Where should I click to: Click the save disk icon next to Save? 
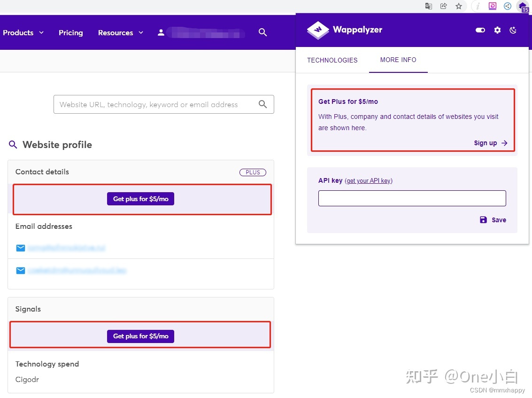[483, 219]
